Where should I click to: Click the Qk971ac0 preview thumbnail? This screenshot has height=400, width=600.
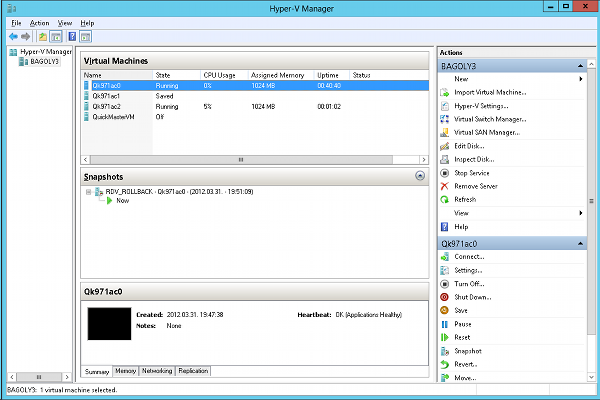(109, 324)
